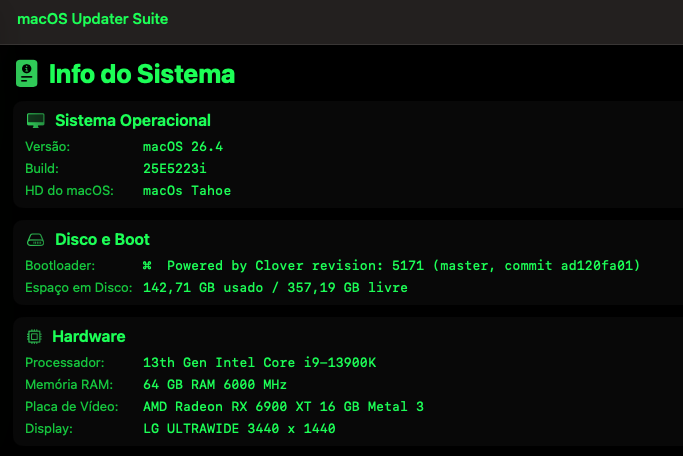Click the Display label
The height and width of the screenshot is (456, 683).
coord(49,429)
